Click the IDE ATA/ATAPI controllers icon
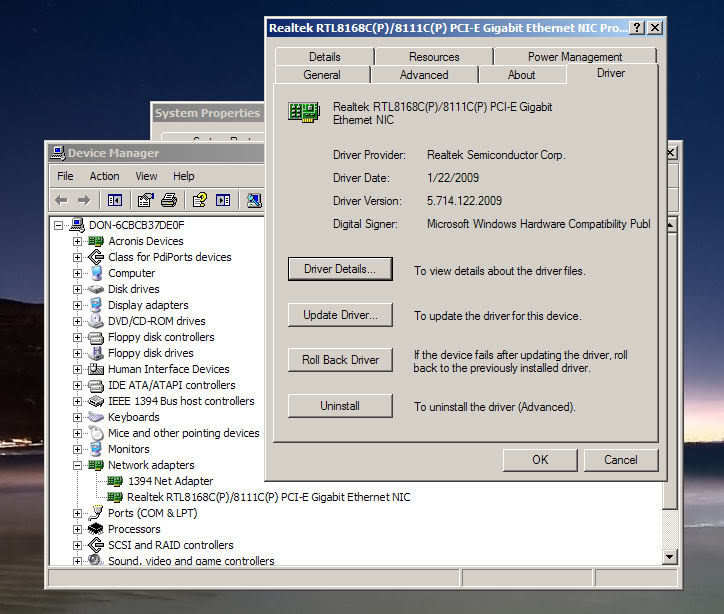 pos(96,385)
